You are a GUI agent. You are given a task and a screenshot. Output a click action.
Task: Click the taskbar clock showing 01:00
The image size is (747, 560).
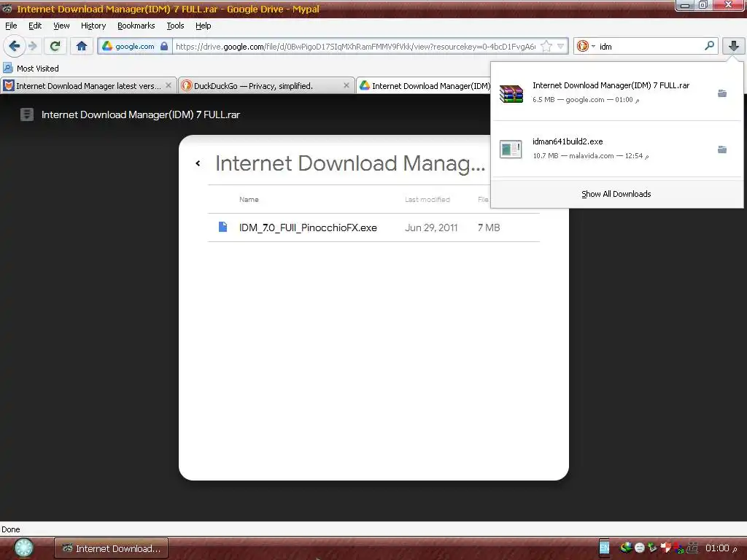coord(721,548)
